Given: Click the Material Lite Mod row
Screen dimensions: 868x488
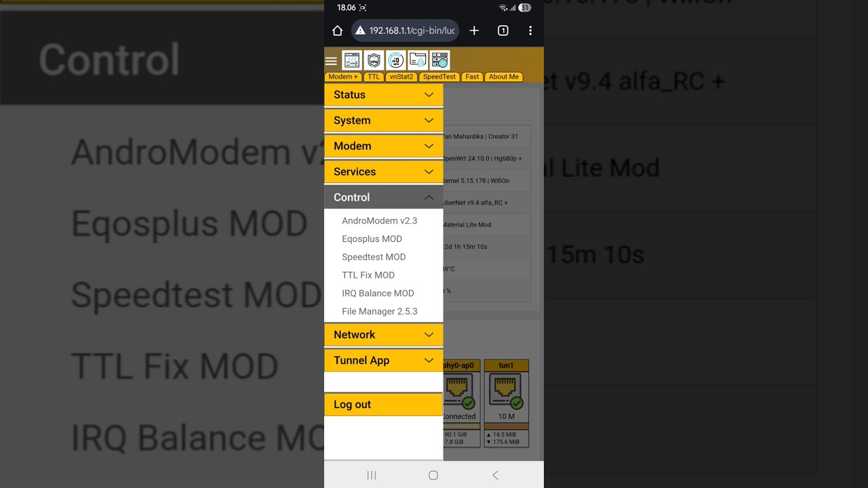Looking at the screenshot, I should pyautogui.click(x=486, y=225).
